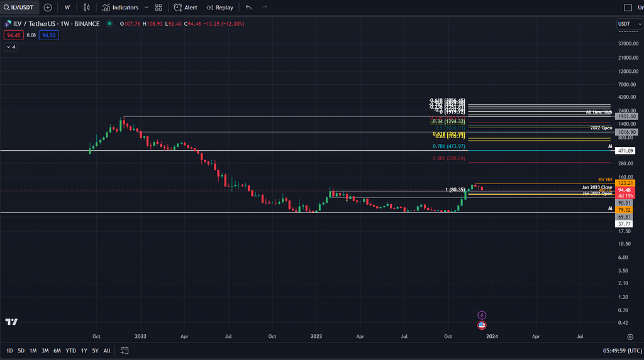Viewport: 644px width, 360px height.
Task: Select the 5D date range
Action: 21,351
